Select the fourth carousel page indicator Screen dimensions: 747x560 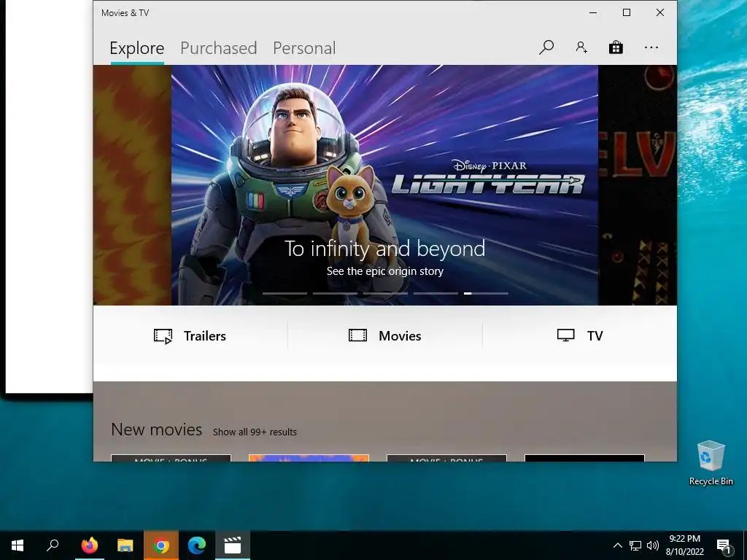[x=436, y=293]
